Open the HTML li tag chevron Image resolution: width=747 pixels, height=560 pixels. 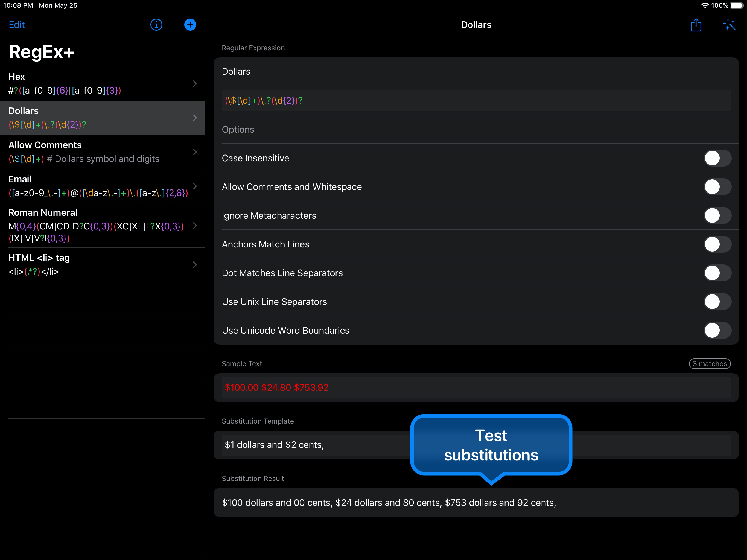[195, 265]
